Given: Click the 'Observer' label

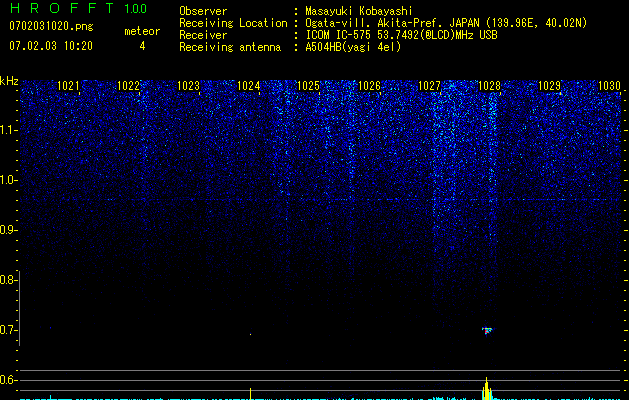Looking at the screenshot, I should tap(203, 11).
